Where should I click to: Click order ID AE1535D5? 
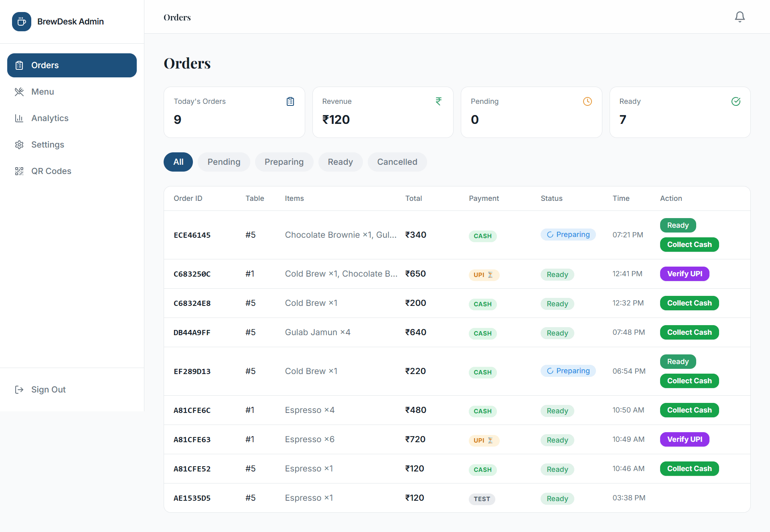192,498
